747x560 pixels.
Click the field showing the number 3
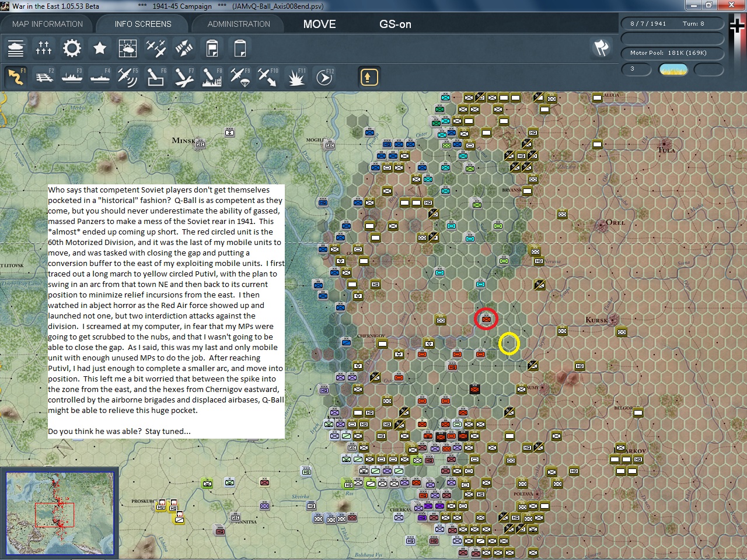tap(636, 69)
